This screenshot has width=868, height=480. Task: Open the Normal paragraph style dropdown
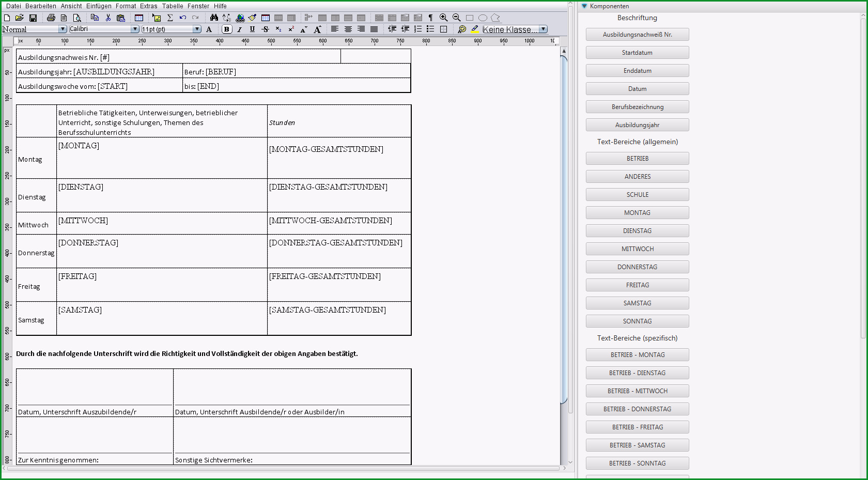[35, 29]
